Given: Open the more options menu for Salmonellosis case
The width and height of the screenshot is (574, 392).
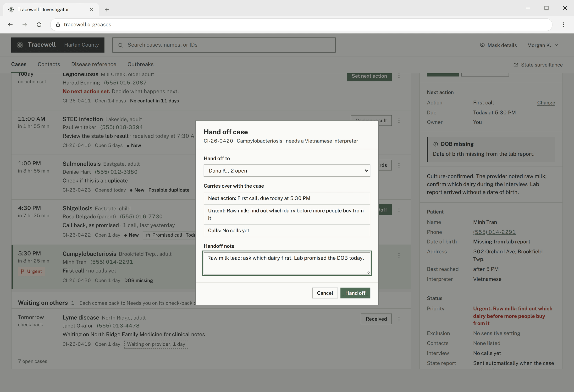Looking at the screenshot, I should point(399,165).
